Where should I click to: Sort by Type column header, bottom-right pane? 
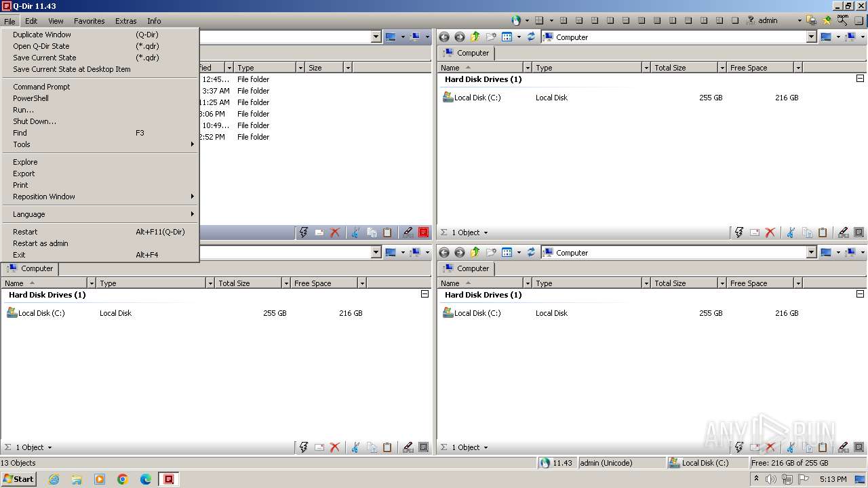(587, 283)
